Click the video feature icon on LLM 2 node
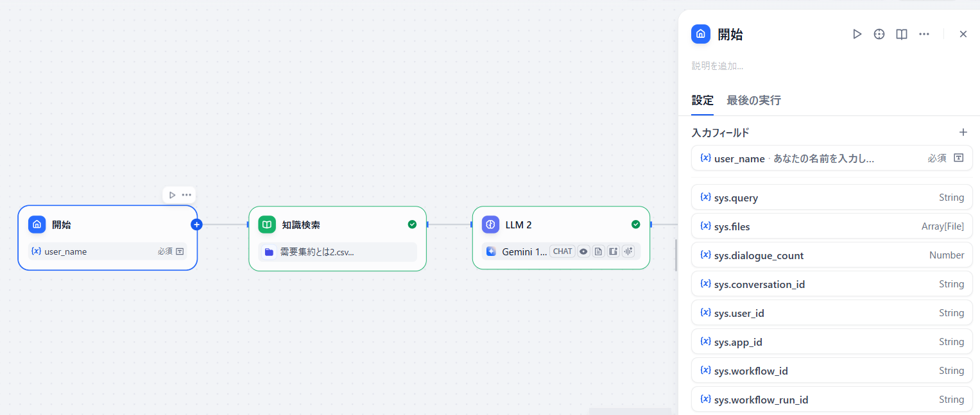Image resolution: width=980 pixels, height=415 pixels. [613, 251]
